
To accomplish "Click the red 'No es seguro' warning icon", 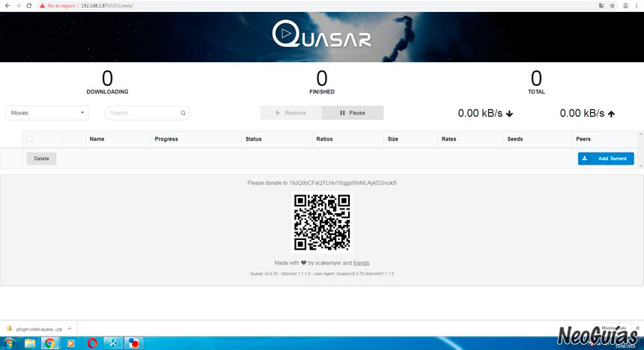I will 42,6.
